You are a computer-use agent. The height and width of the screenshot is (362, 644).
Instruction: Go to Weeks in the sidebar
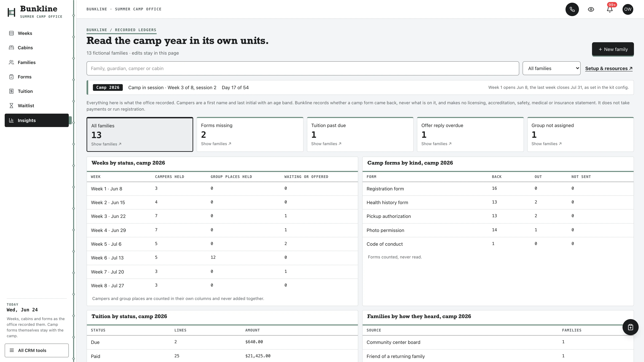click(37, 33)
